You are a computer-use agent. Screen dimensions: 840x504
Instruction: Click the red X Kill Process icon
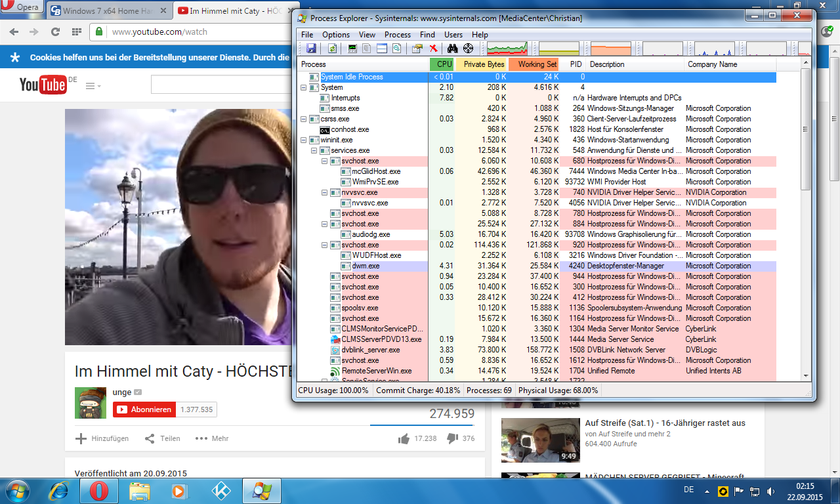click(x=433, y=49)
